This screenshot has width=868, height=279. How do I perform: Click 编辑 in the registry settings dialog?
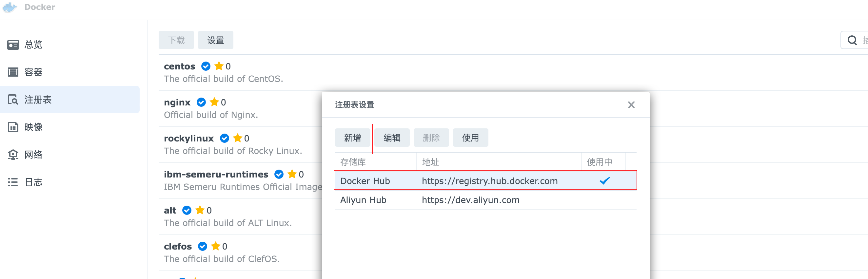(x=392, y=138)
